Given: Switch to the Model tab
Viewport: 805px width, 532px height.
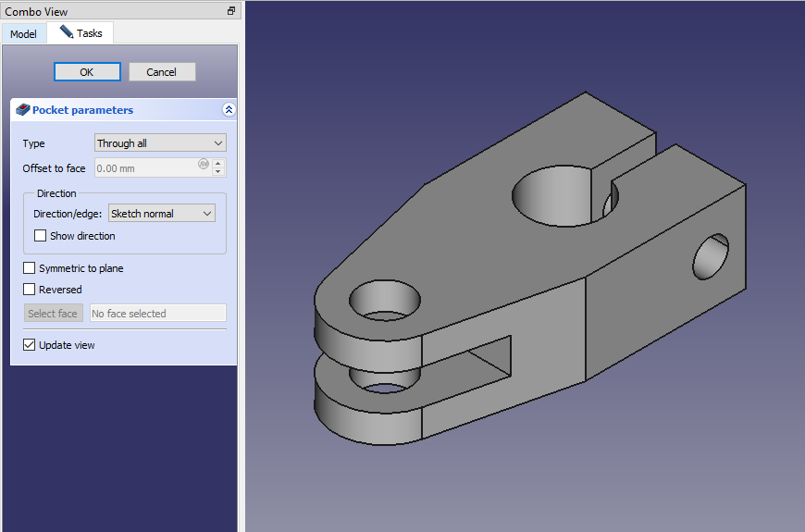Looking at the screenshot, I should 23,34.
